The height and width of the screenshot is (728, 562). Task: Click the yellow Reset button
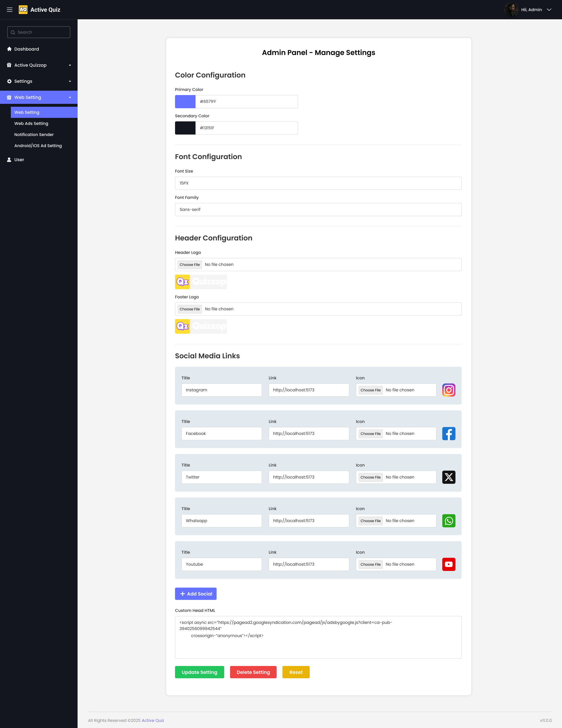(x=296, y=672)
